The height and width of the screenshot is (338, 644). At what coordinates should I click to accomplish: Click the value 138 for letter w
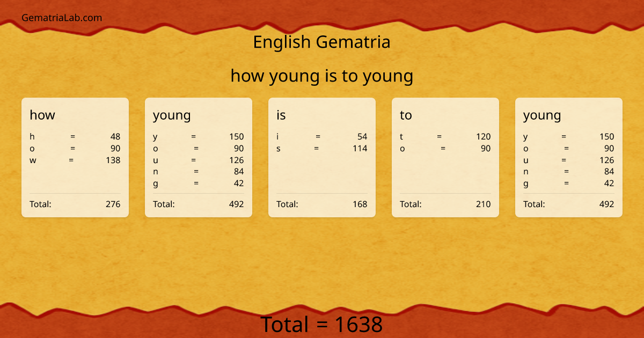pyautogui.click(x=113, y=160)
